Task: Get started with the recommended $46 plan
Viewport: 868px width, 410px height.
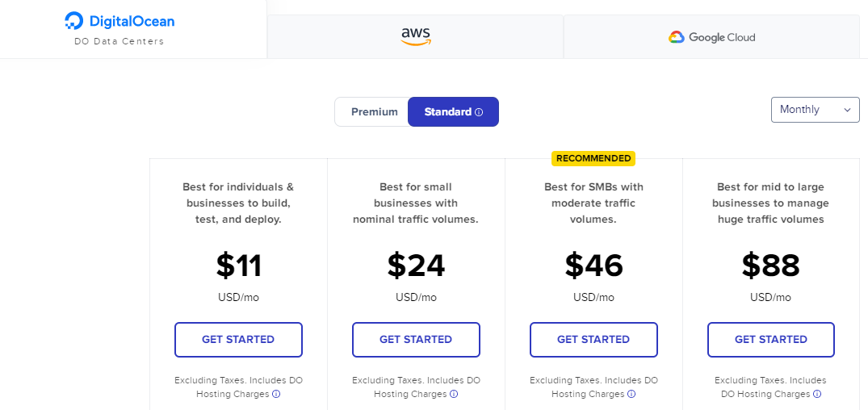Action: point(593,340)
